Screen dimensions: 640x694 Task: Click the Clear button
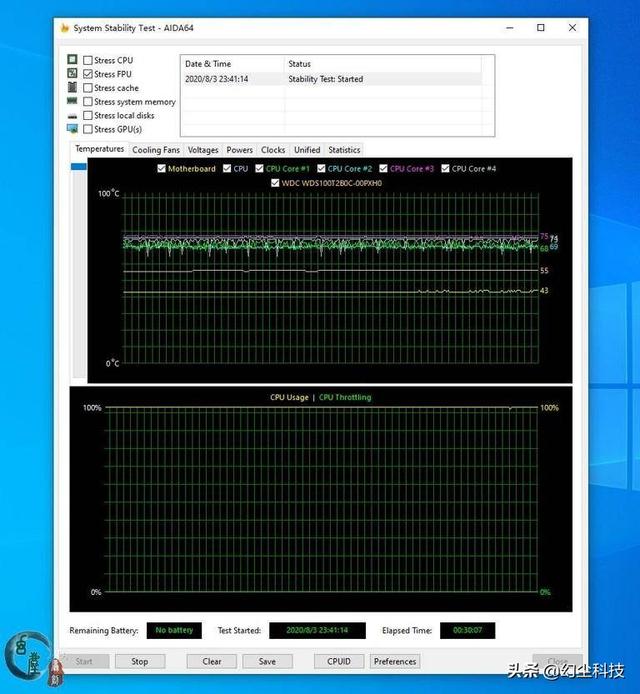coord(212,661)
